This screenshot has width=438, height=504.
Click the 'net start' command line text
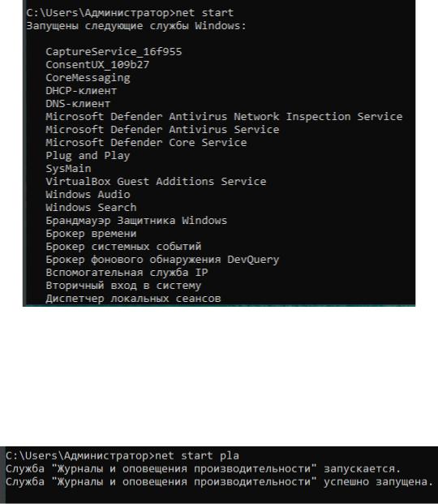click(x=204, y=13)
